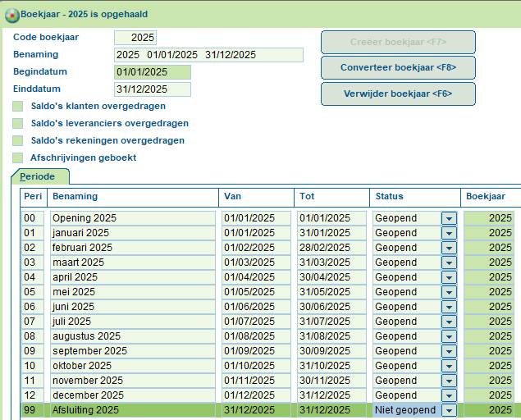Click the Boekjaar window title icon
Screen dimensions: 521x420
(10, 14)
